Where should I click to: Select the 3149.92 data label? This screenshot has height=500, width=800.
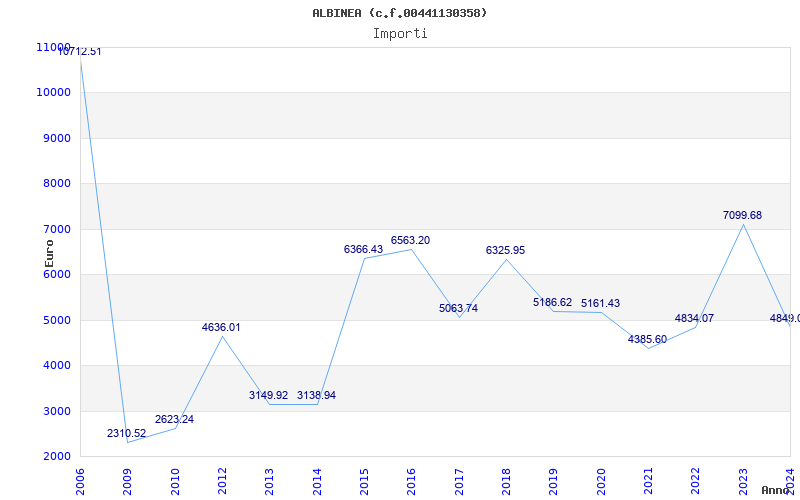(x=268, y=395)
